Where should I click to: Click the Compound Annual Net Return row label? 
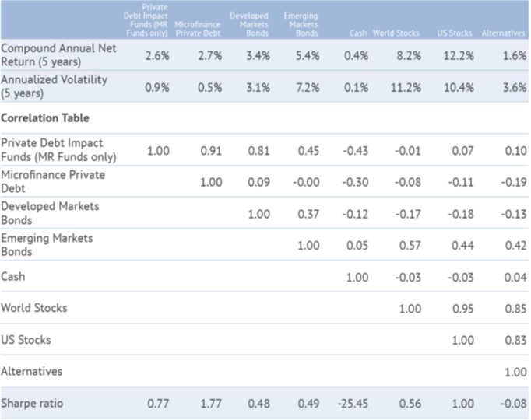tap(47, 55)
